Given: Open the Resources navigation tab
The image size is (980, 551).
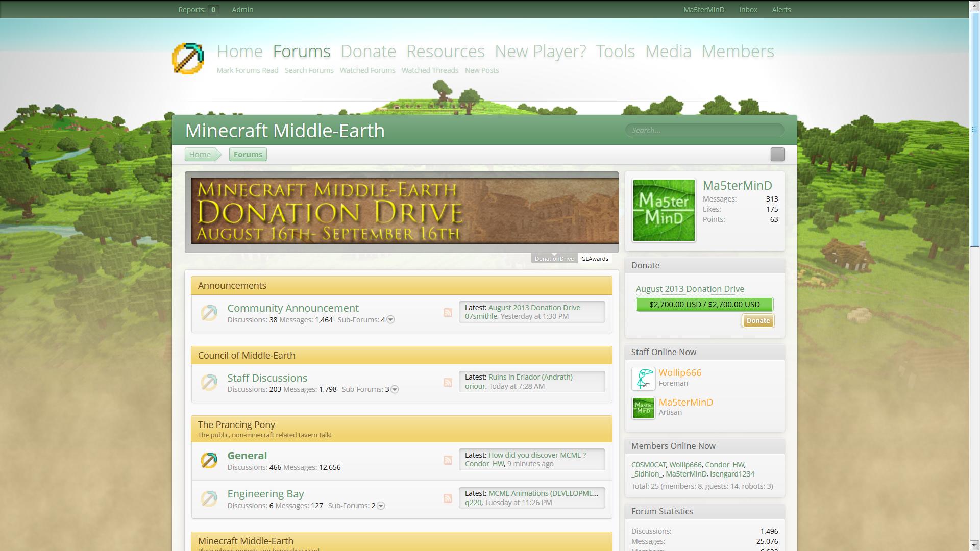Looking at the screenshot, I should (x=445, y=51).
